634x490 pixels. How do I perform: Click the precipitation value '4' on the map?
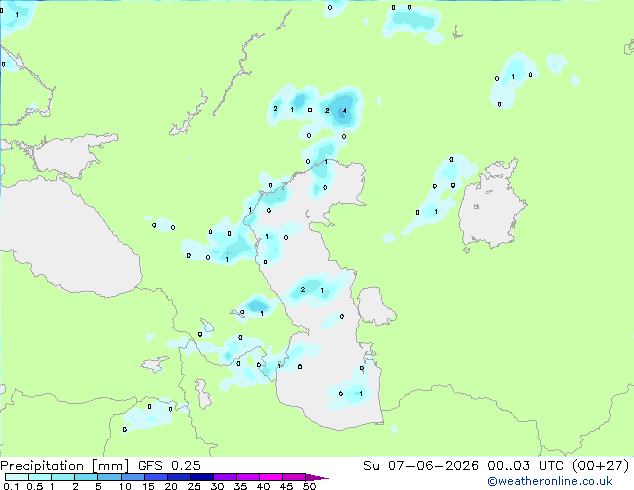point(344,110)
